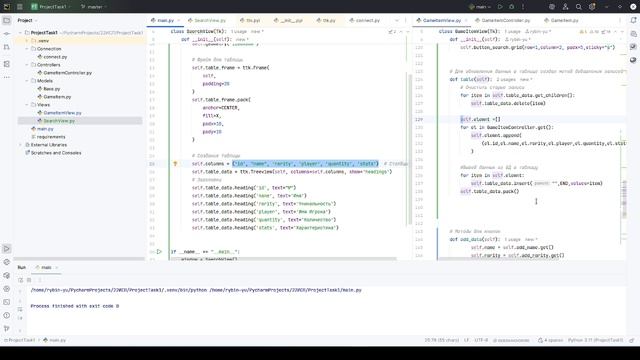This screenshot has width=640, height=360.
Task: Open the Terminal tool window icon
Action: pyautogui.click(x=7, y=302)
